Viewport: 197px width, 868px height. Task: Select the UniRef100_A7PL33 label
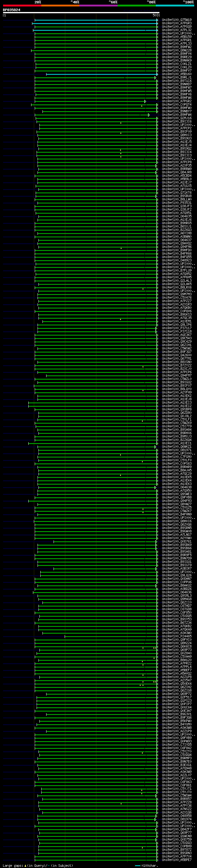pos(177,43)
